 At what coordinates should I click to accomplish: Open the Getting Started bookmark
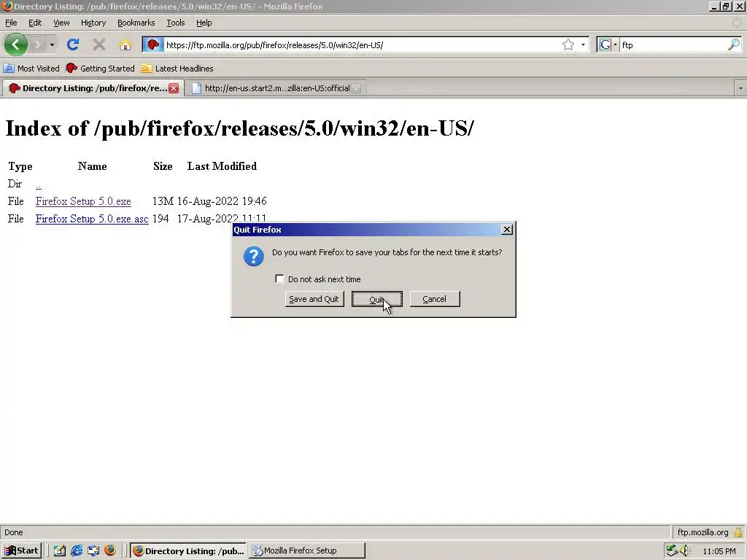pyautogui.click(x=101, y=69)
